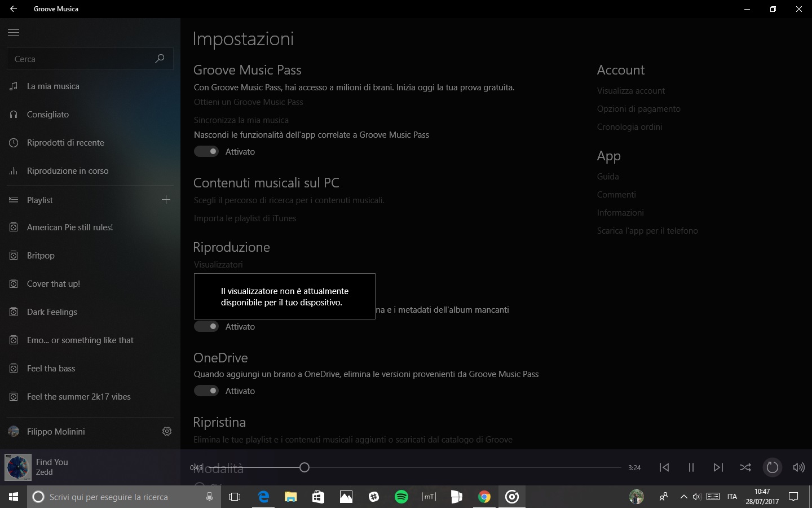Open Microsoft Store from taskbar
The width and height of the screenshot is (812, 508).
pyautogui.click(x=319, y=497)
